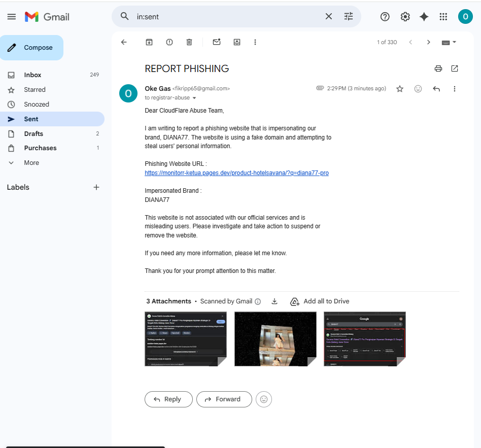Image resolution: width=481 pixels, height=448 pixels.
Task: Expand recipient details for registrar-abuse
Action: click(194, 98)
